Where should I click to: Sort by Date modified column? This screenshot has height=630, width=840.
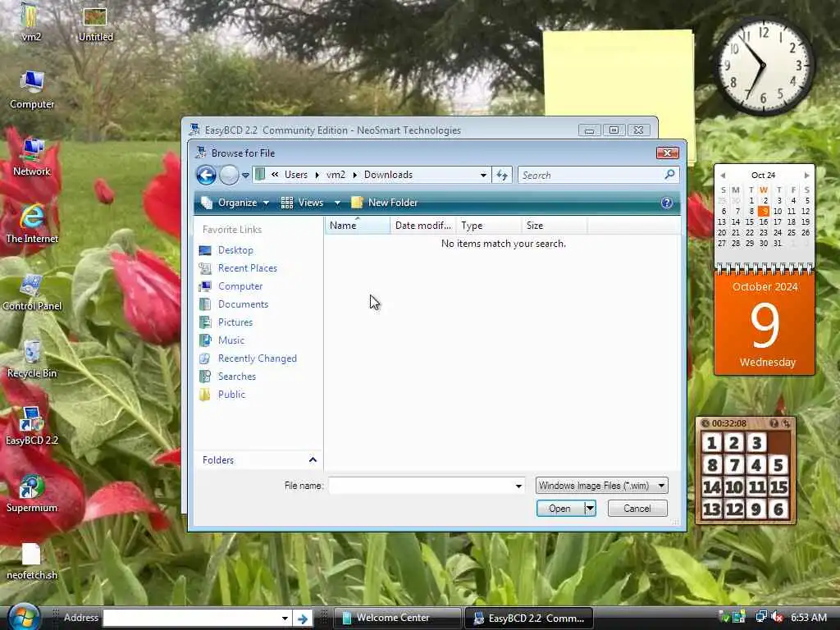423,226
